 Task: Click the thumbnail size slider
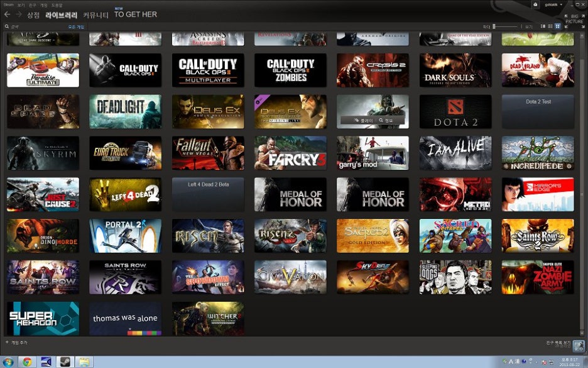[505, 26]
